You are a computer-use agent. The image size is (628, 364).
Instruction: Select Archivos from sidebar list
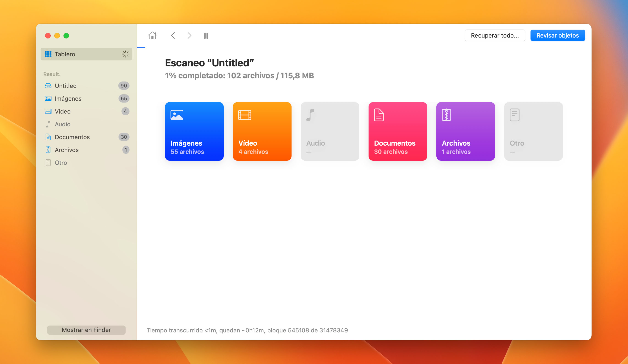point(66,149)
